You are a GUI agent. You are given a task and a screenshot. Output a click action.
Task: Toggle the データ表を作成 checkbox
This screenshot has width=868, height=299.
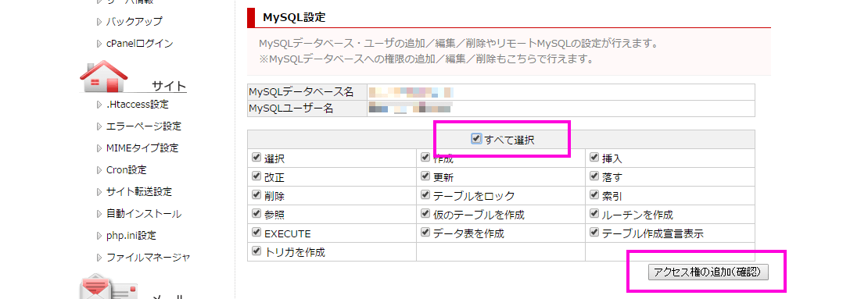click(425, 233)
